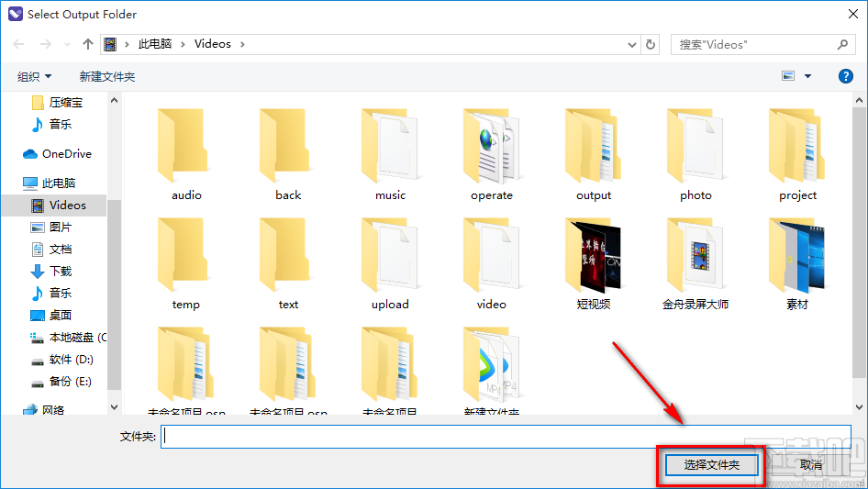
Task: Select the project folder
Action: pos(797,155)
